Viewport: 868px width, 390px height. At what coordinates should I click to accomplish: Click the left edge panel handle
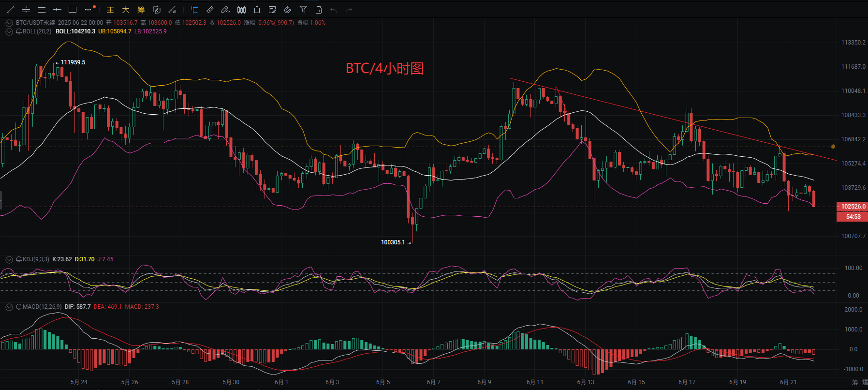click(1, 200)
